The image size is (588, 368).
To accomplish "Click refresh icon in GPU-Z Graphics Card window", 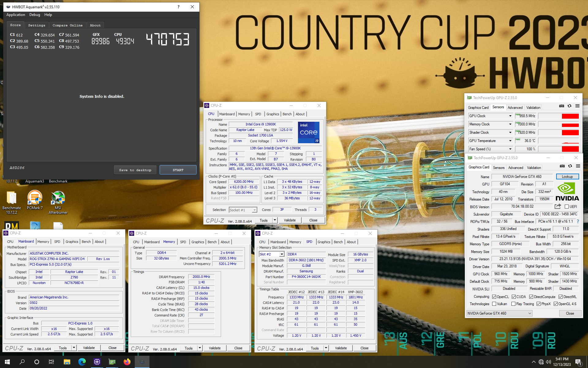I will point(570,166).
